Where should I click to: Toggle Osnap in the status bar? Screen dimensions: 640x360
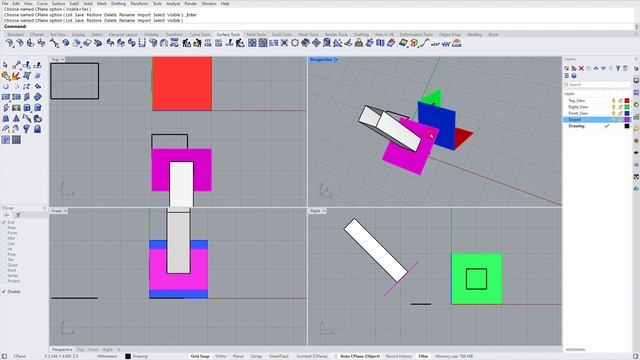256,356
